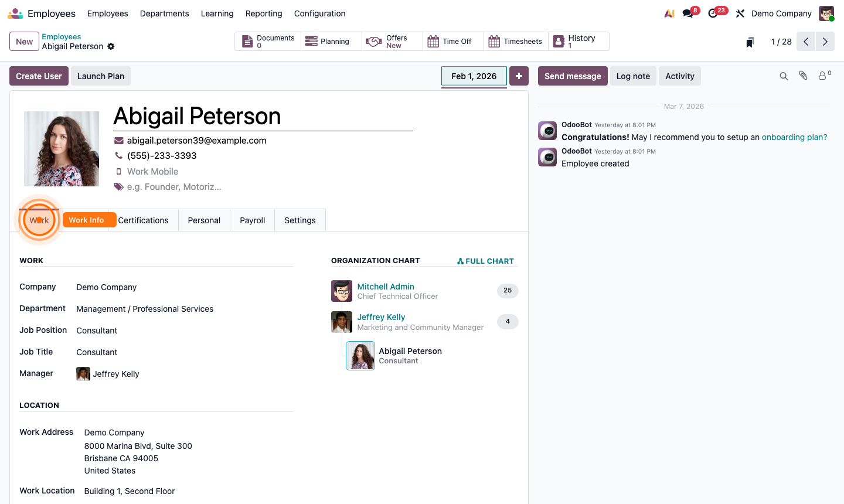The image size is (844, 504).
Task: Click the AI assistant icon in the header
Action: [669, 13]
